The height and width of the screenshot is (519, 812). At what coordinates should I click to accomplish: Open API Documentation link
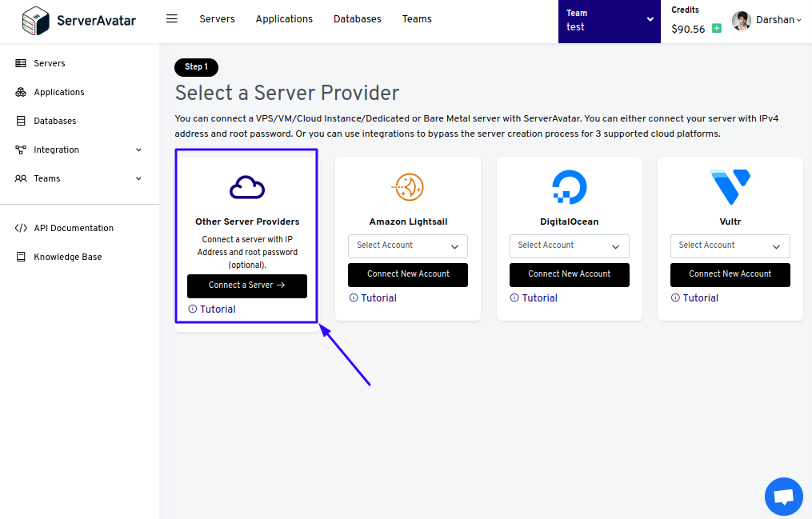(74, 228)
